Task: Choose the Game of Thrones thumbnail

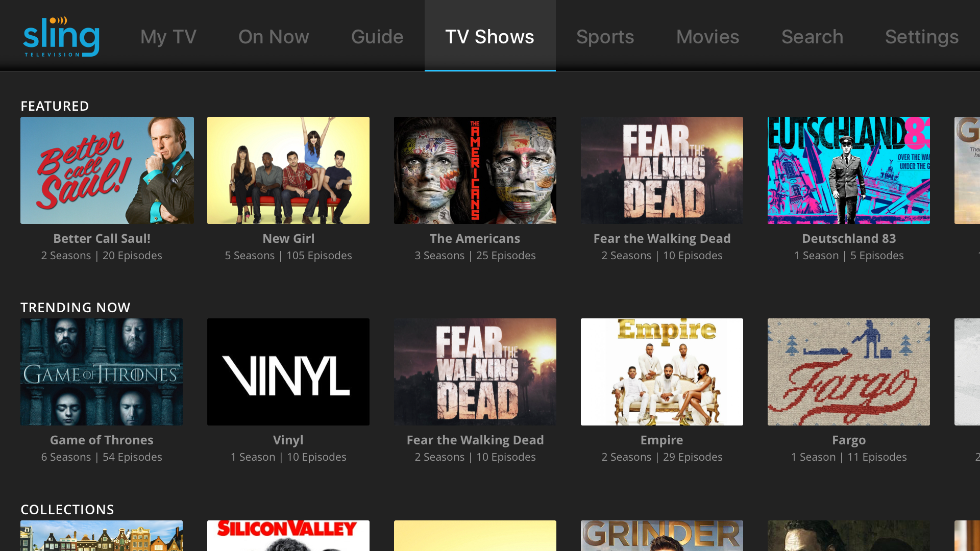Action: point(102,372)
